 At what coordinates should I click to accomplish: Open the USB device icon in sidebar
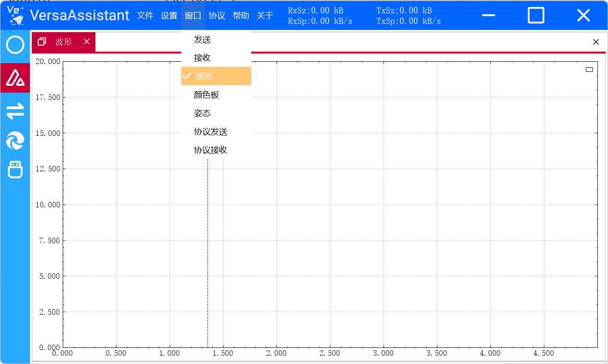click(x=15, y=170)
